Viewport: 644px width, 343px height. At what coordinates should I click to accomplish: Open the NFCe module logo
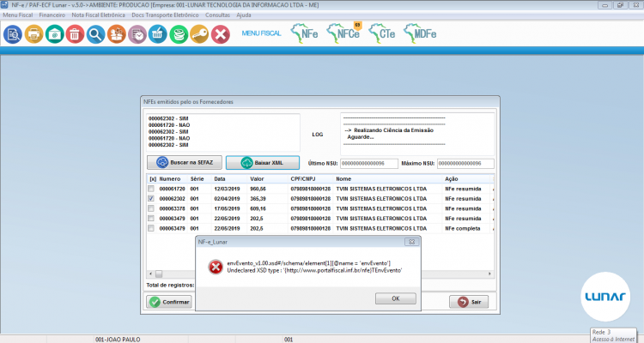tap(343, 33)
